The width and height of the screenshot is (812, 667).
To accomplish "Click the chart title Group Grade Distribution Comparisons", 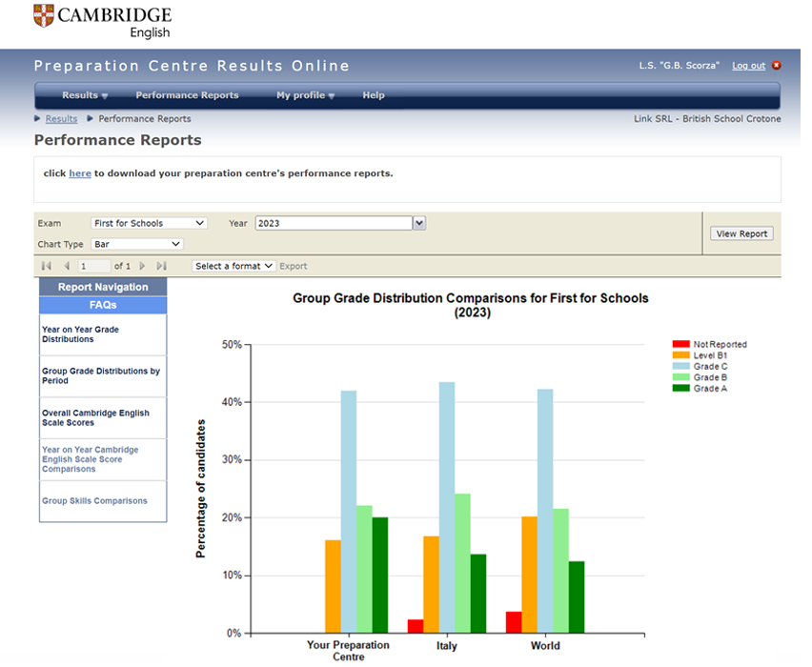I will coord(471,305).
